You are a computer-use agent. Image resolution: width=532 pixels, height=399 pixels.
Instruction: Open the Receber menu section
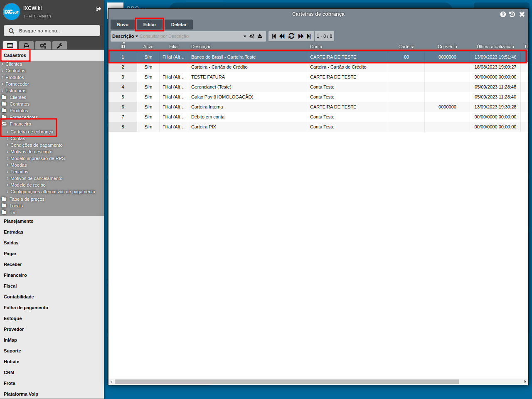13,264
